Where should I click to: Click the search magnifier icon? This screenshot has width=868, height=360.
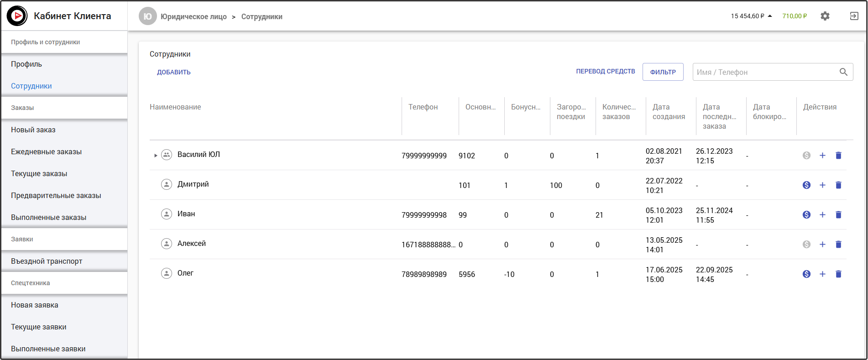[843, 72]
